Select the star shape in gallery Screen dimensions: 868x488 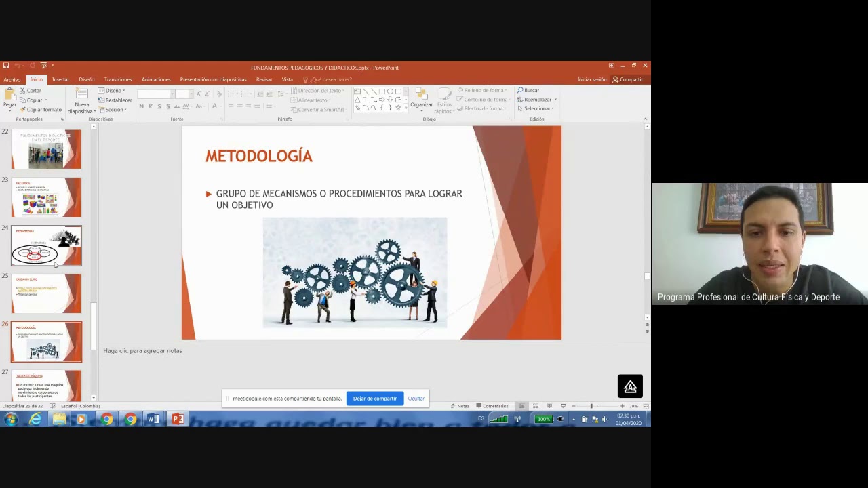398,108
